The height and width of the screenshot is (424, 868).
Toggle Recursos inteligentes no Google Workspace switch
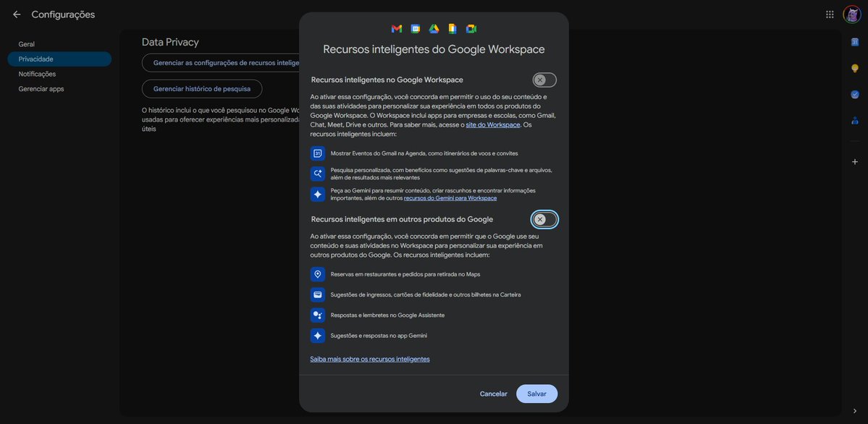tap(544, 80)
